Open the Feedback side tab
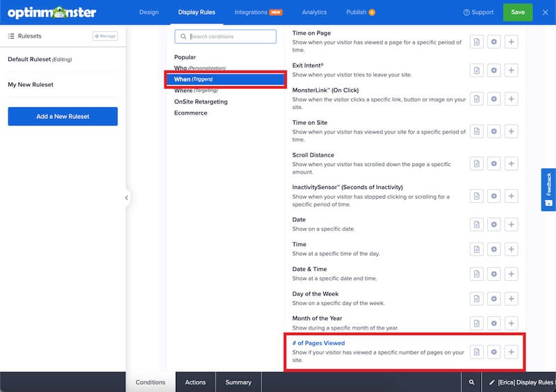The image size is (556, 392). 548,189
